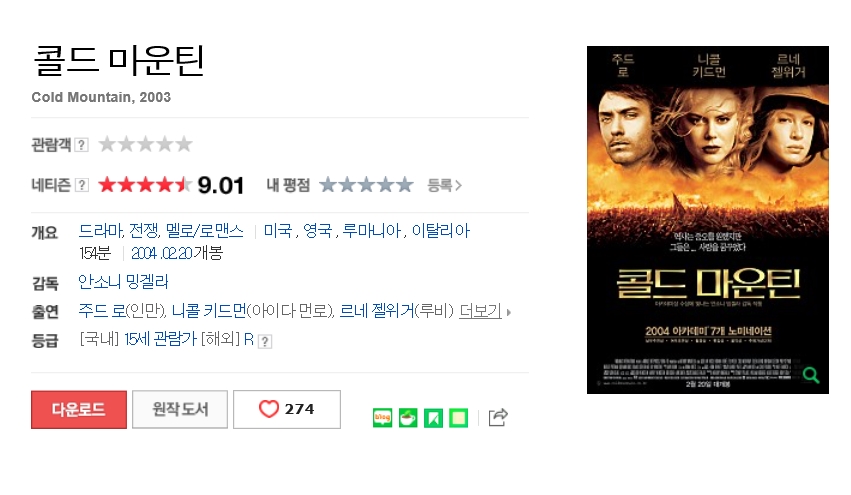Click the 원작도서 button

(x=180, y=409)
